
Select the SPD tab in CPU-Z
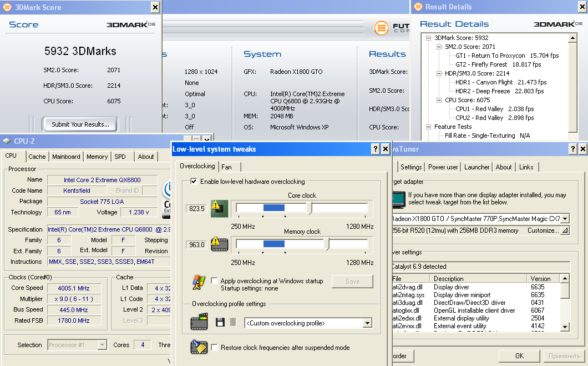point(120,157)
